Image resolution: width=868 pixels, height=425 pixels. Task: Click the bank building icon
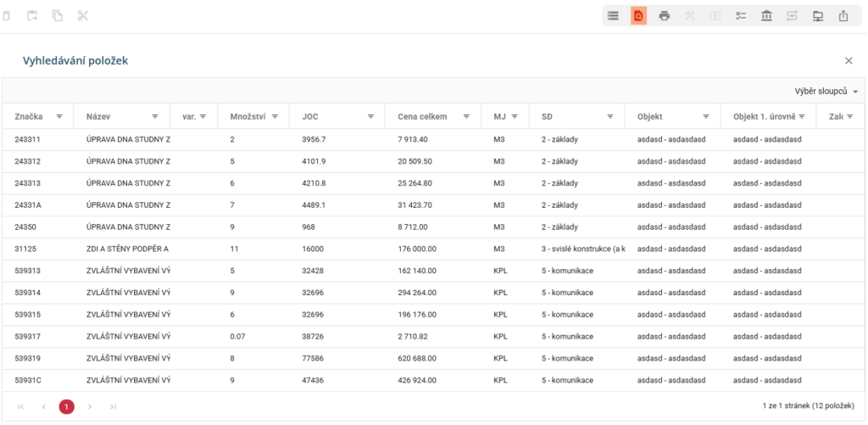tap(766, 16)
